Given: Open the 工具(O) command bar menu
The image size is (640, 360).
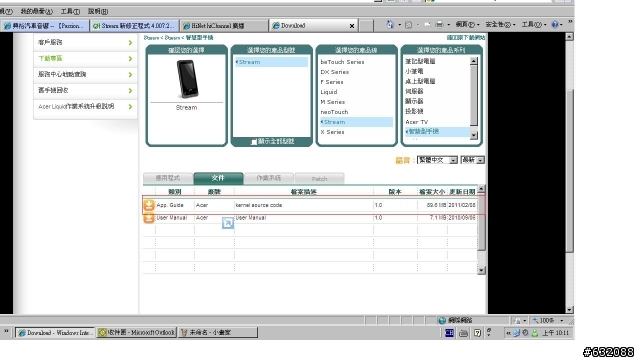Looking at the screenshot, I should tap(533, 25).
